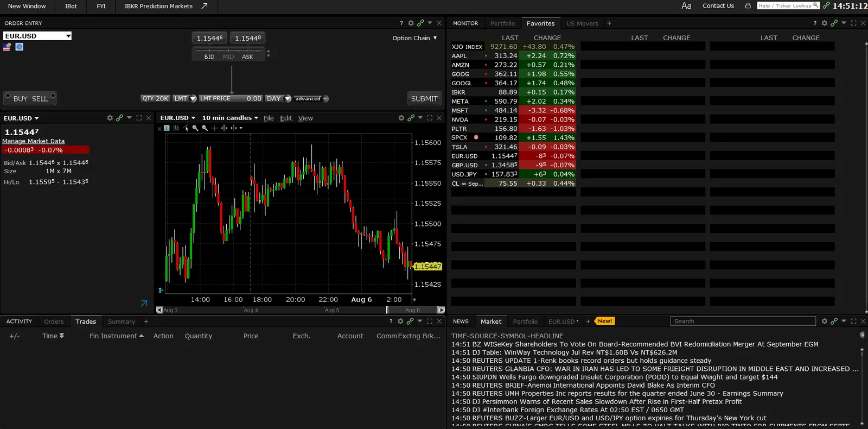Open chart panel settings gear

coord(401,118)
